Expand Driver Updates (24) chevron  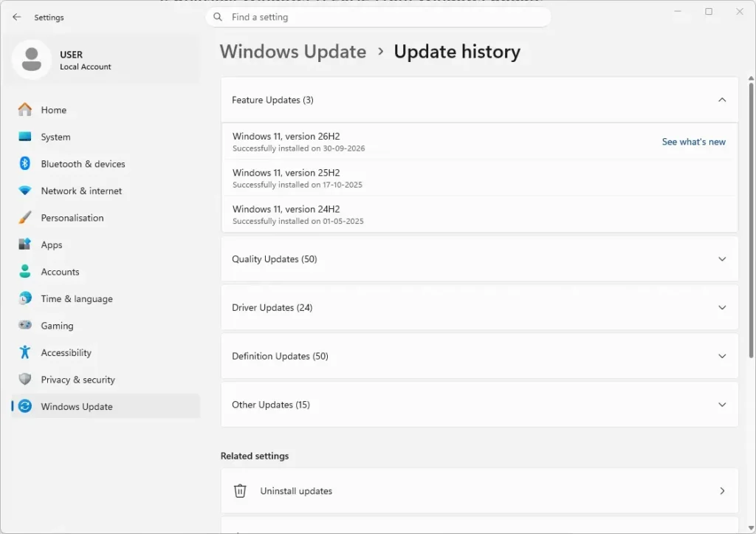point(722,307)
